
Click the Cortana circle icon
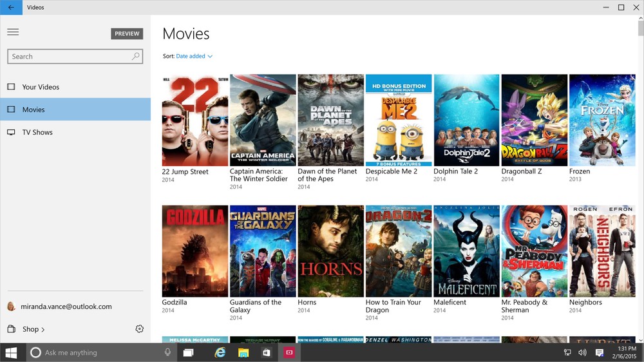click(35, 352)
